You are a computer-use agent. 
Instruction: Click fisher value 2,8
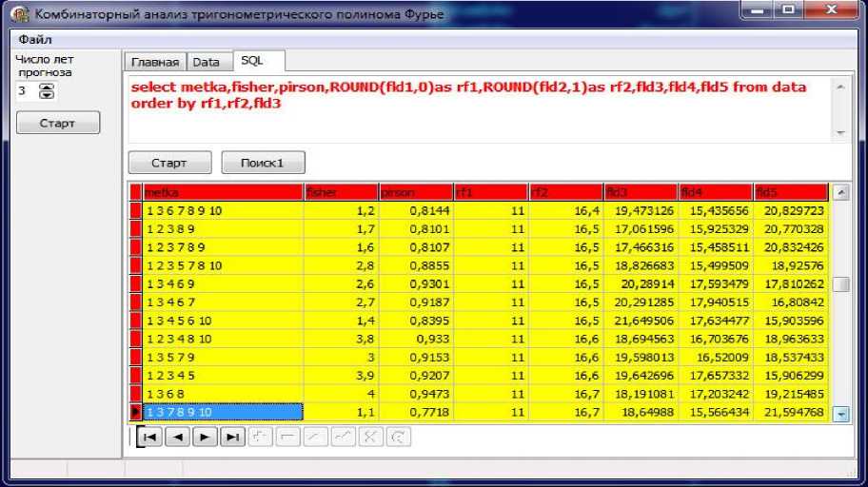[x=341, y=265]
